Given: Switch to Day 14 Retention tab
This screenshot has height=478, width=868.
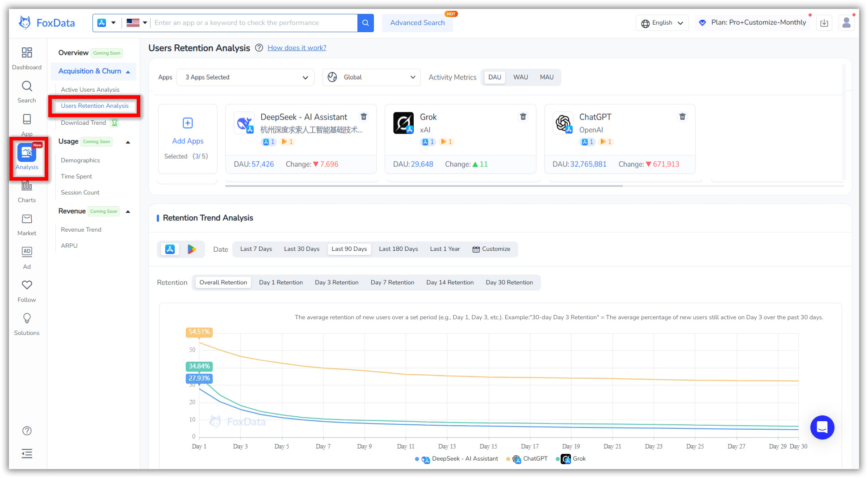Looking at the screenshot, I should click(x=450, y=283).
